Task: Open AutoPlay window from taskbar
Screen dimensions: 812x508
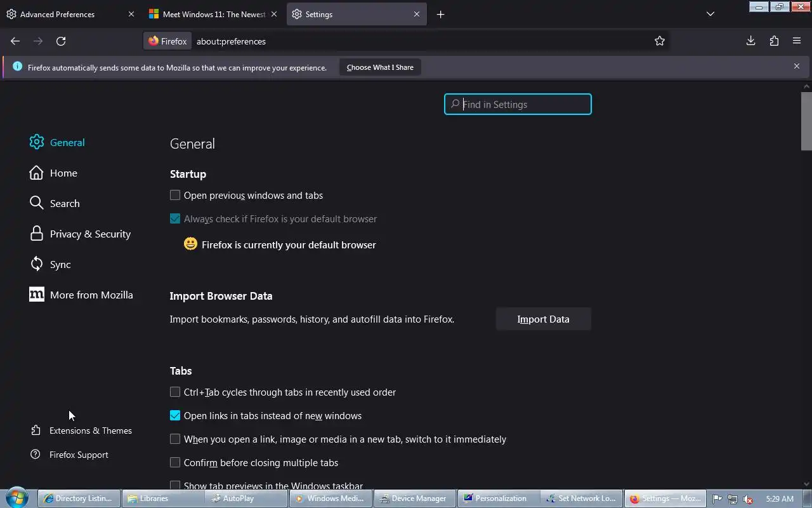Action: [x=247, y=498]
